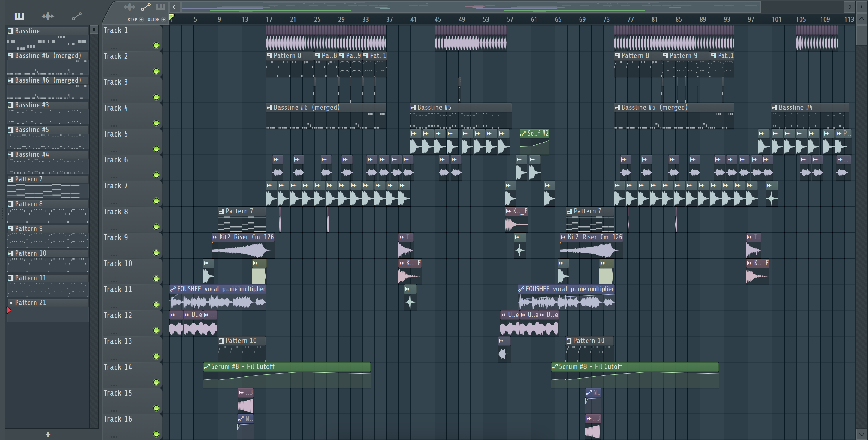Open first Pattern 10 clip menu on Track 13
Viewport: 868px width, 440px height.
click(221, 341)
